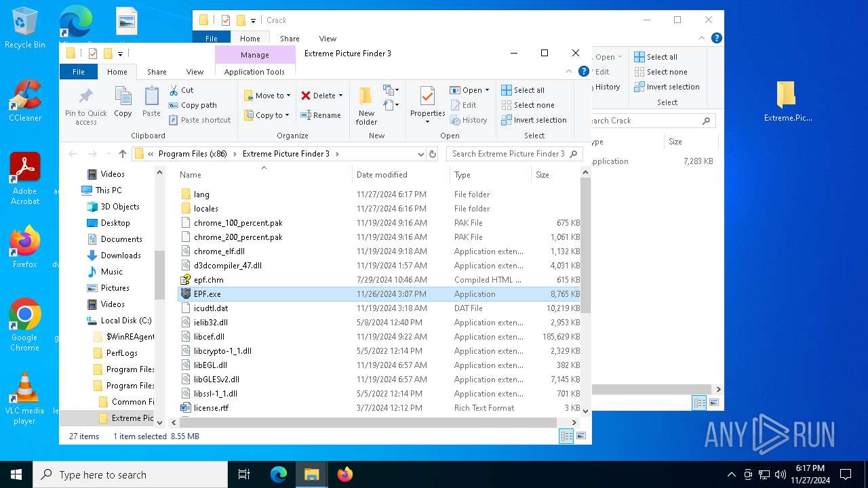Image resolution: width=868 pixels, height=488 pixels.
Task: Open Microsoft Edge from the taskbar
Action: tap(279, 474)
